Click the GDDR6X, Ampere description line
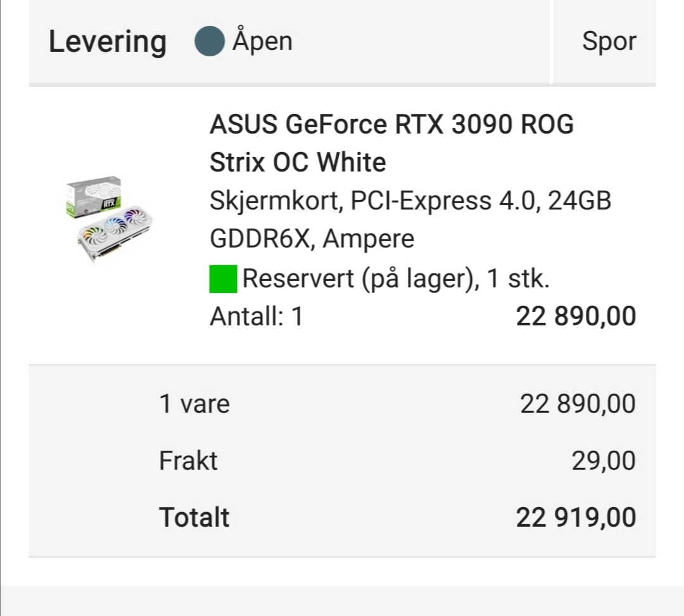Image resolution: width=684 pixels, height=616 pixels. click(x=312, y=239)
